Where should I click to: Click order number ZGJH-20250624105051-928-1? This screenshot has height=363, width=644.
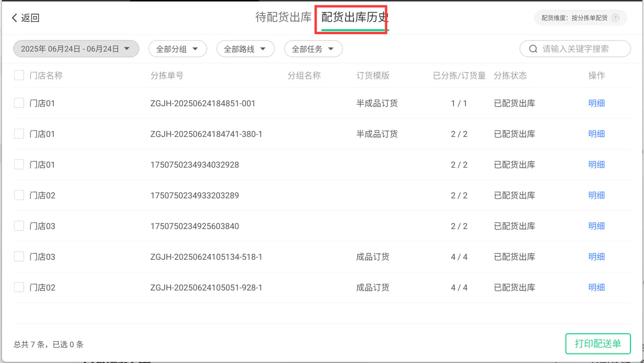[206, 287]
